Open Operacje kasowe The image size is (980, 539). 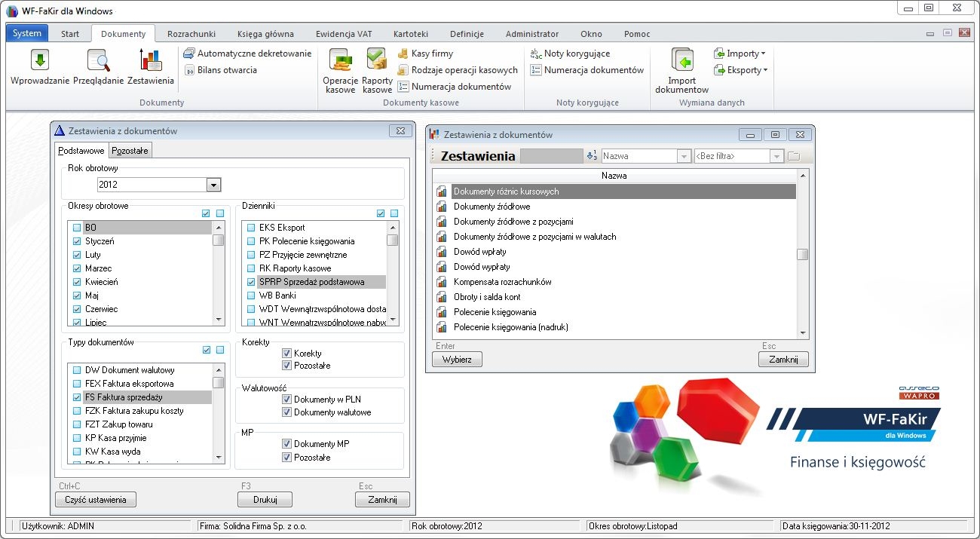[x=340, y=71]
